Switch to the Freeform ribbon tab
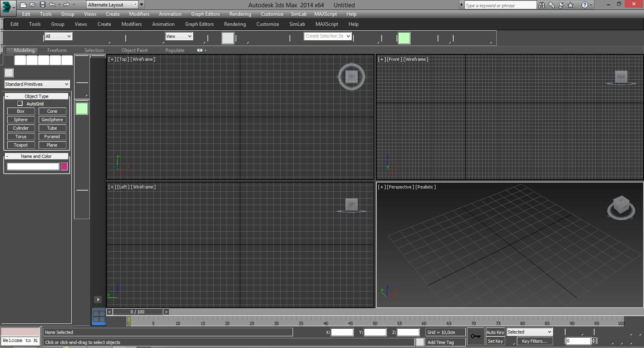Image resolution: width=644 pixels, height=348 pixels. tap(57, 50)
